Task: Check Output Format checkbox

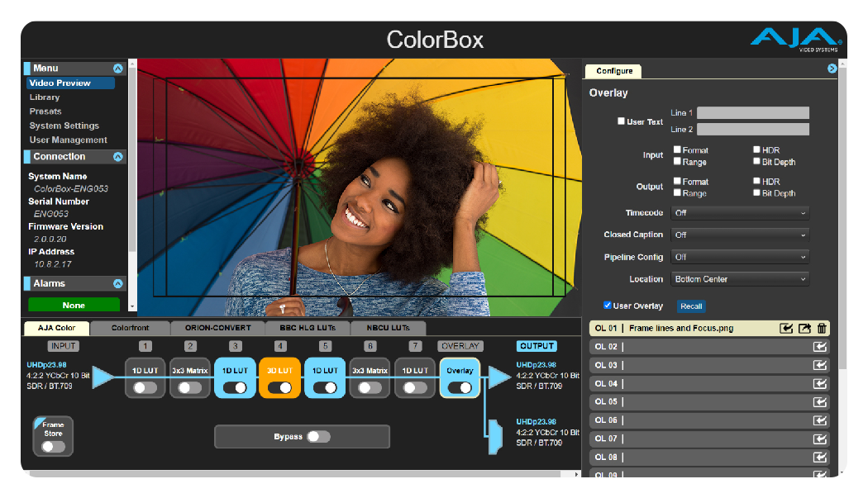Action: [x=677, y=181]
